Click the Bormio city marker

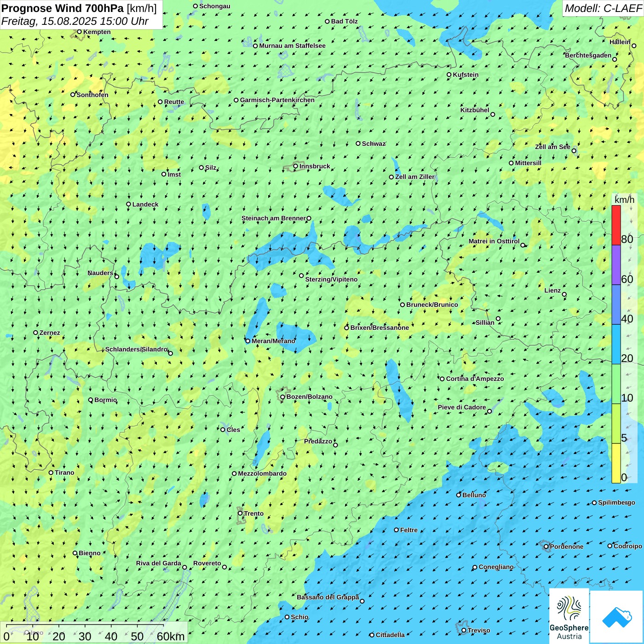[91, 400]
